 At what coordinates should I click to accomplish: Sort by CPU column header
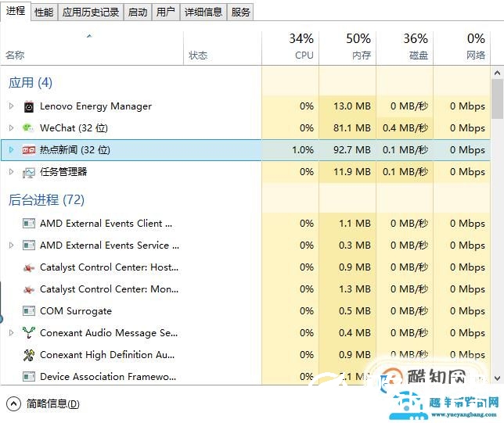tap(290, 48)
